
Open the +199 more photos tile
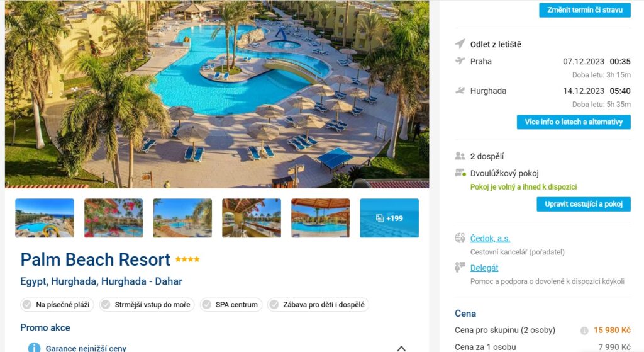click(x=389, y=218)
